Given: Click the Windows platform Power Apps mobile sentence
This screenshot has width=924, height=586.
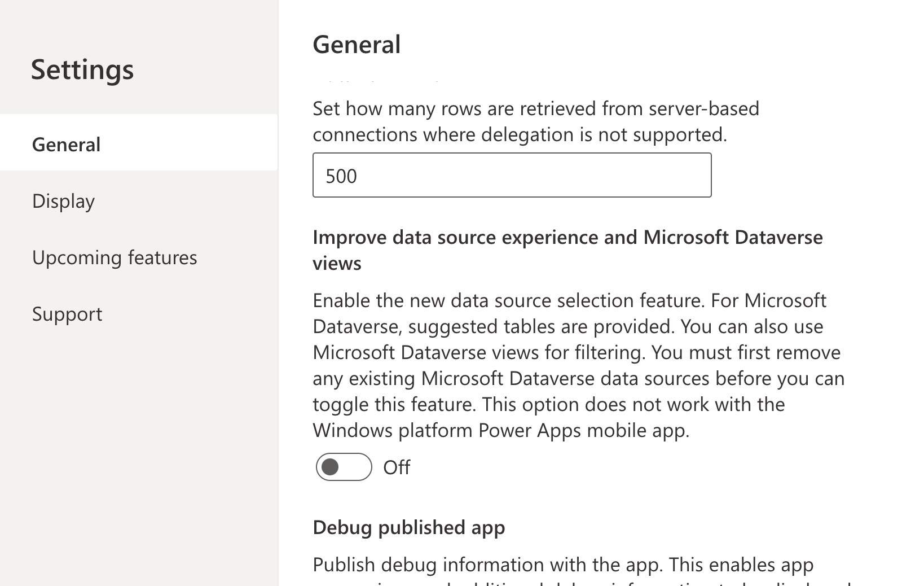Looking at the screenshot, I should (x=501, y=430).
